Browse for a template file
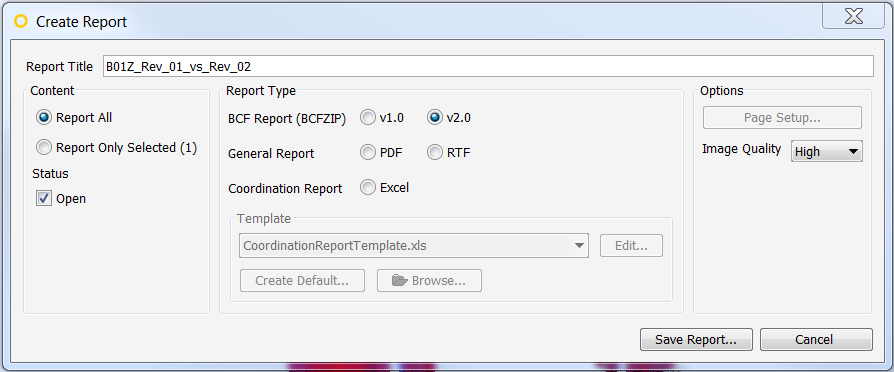894x372 pixels. point(429,281)
